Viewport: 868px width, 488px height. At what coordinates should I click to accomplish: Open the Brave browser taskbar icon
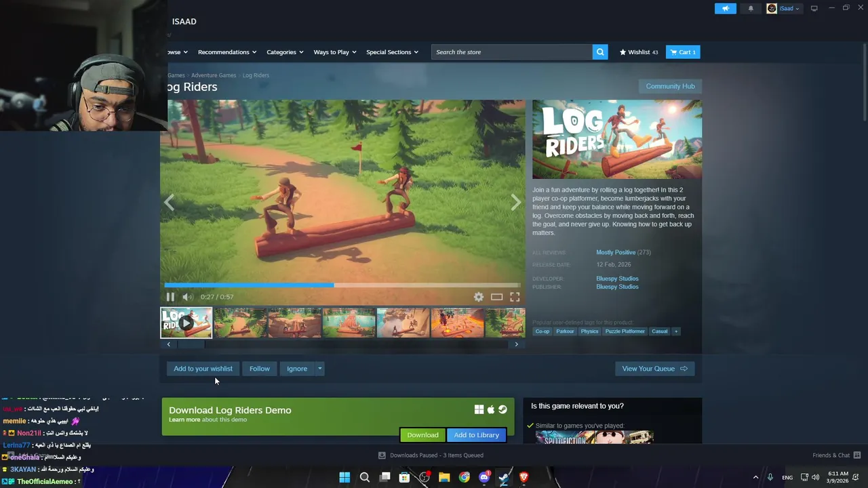(x=524, y=477)
